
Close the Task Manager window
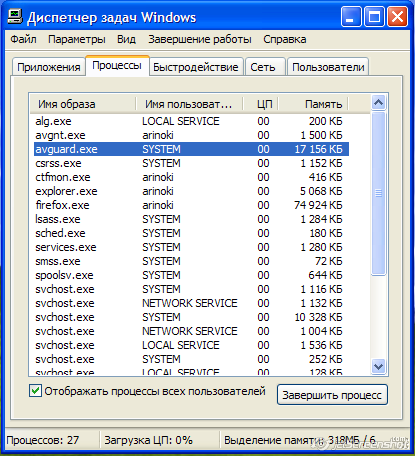(397, 17)
